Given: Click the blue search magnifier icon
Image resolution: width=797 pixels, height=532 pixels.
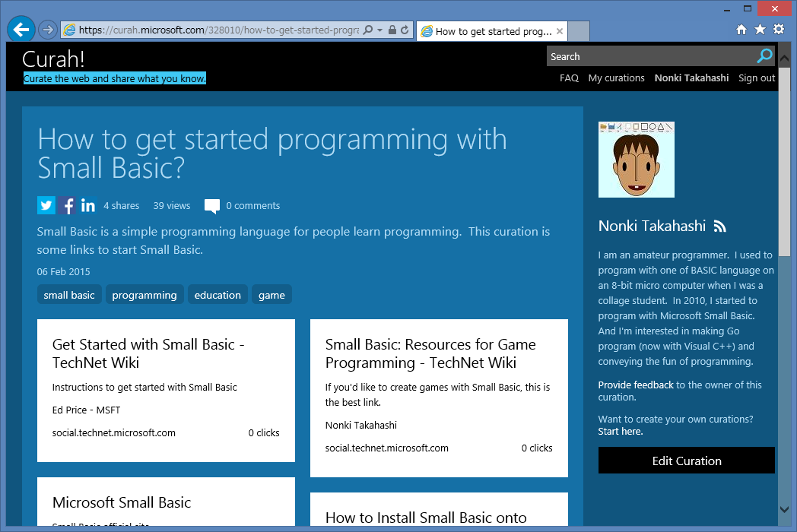Looking at the screenshot, I should tap(764, 55).
